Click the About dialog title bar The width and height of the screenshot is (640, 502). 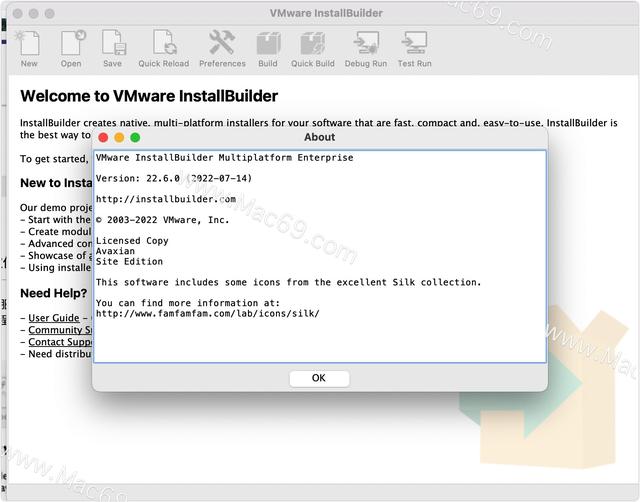coord(320,137)
